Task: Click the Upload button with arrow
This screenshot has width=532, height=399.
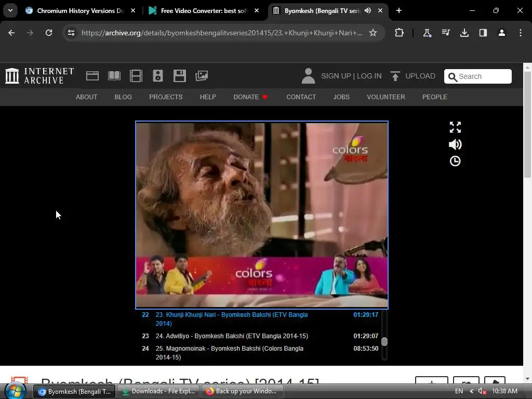Action: coord(413,76)
